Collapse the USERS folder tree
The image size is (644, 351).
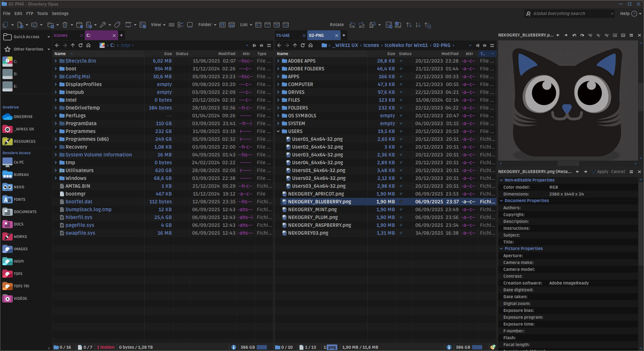click(278, 131)
